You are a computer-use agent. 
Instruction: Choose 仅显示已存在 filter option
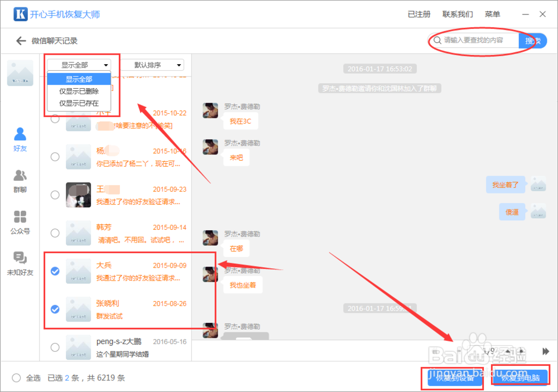[79, 103]
